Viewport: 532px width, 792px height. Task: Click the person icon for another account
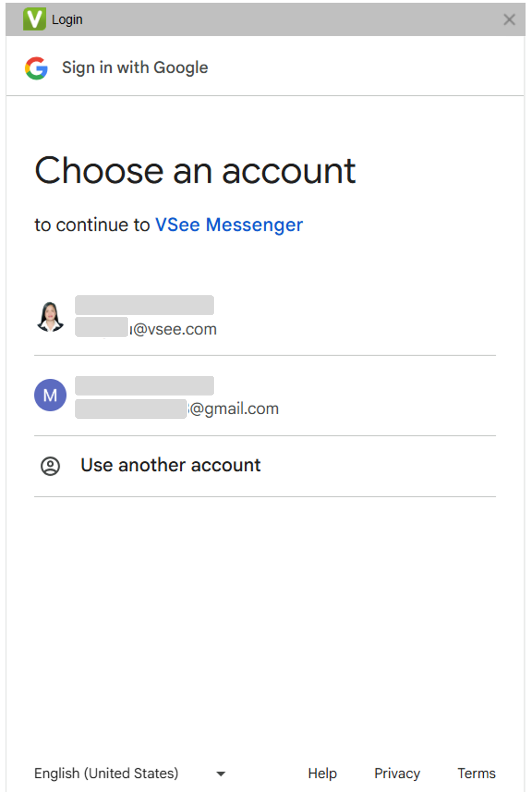50,466
